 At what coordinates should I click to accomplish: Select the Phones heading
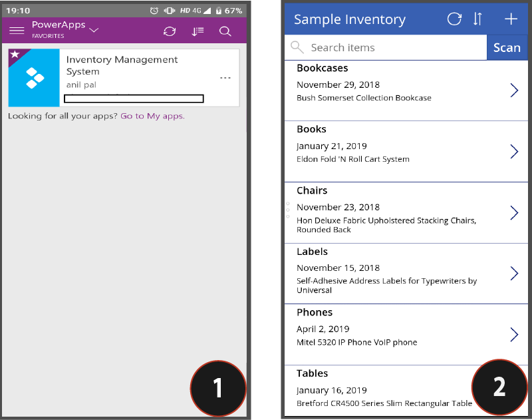click(315, 312)
